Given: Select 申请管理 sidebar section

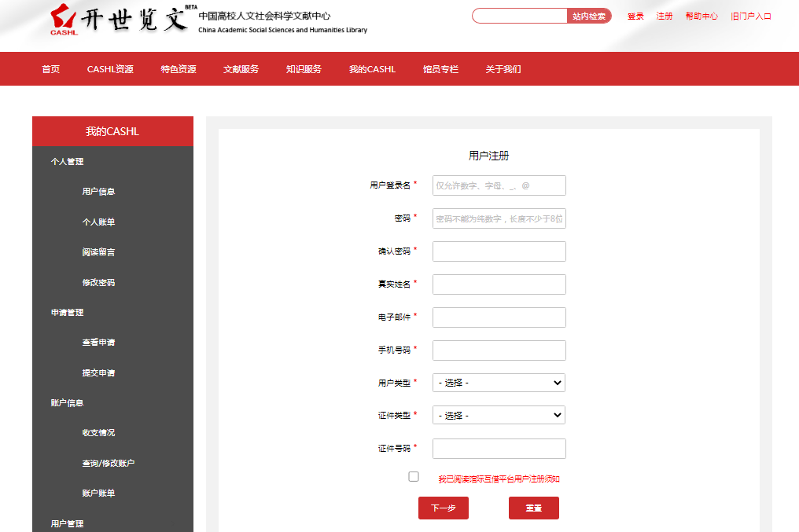Looking at the screenshot, I should click(x=68, y=313).
